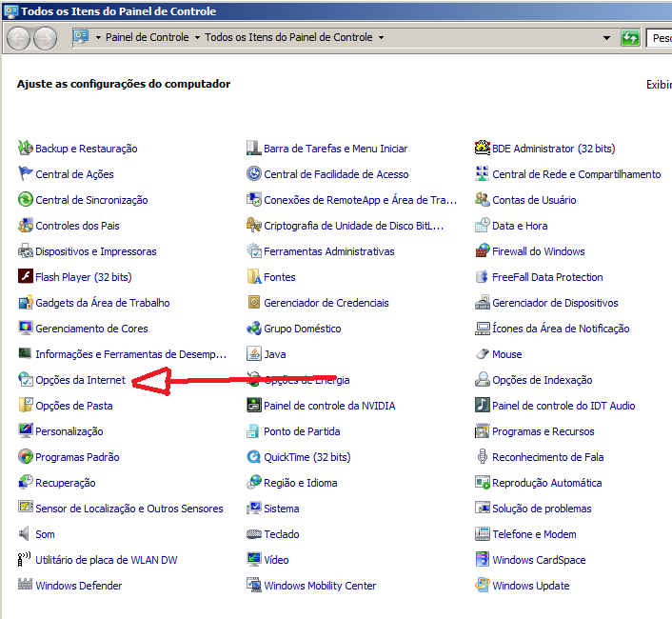This screenshot has width=672, height=619.
Task: Open Informações e Ferramentas de Desempenho link
Action: (130, 354)
